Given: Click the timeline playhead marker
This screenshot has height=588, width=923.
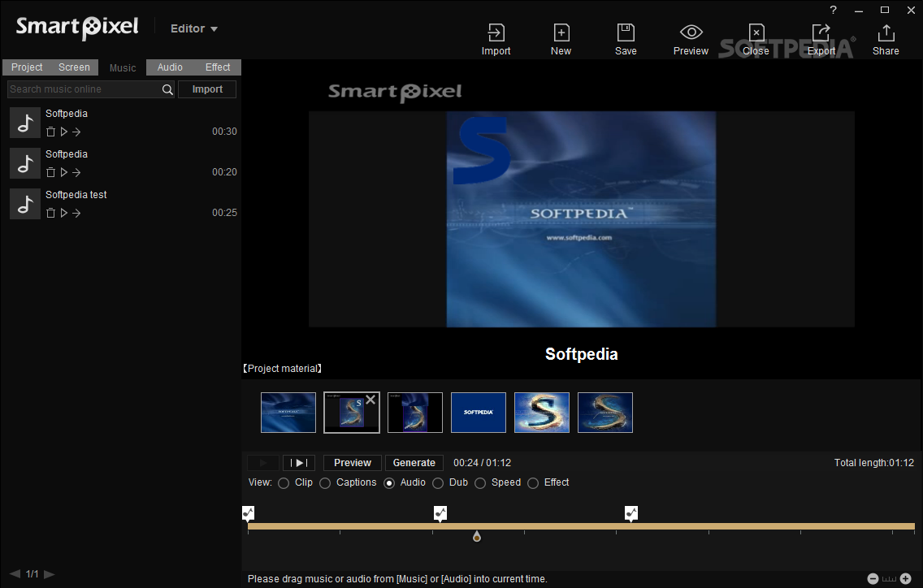Looking at the screenshot, I should 477,536.
